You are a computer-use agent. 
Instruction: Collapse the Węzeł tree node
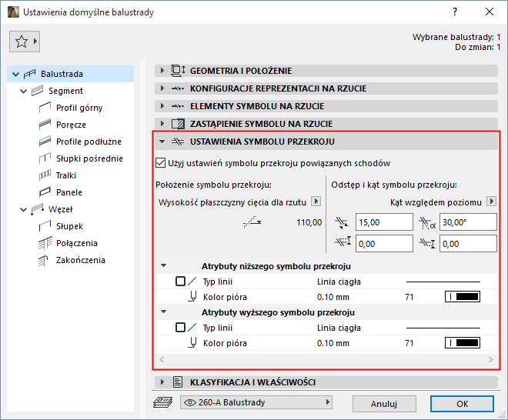[23, 209]
